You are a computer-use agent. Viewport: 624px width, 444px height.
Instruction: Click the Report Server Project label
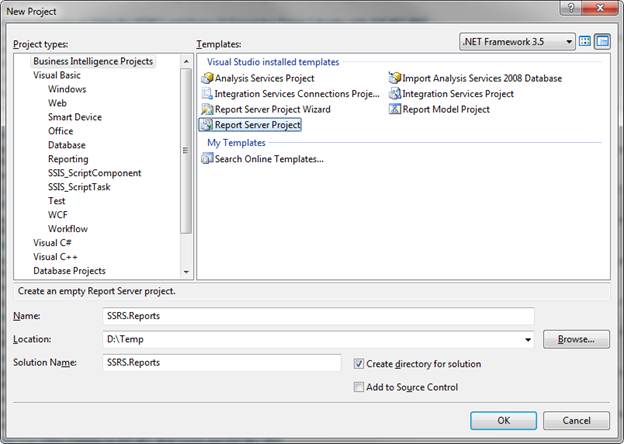coord(257,125)
